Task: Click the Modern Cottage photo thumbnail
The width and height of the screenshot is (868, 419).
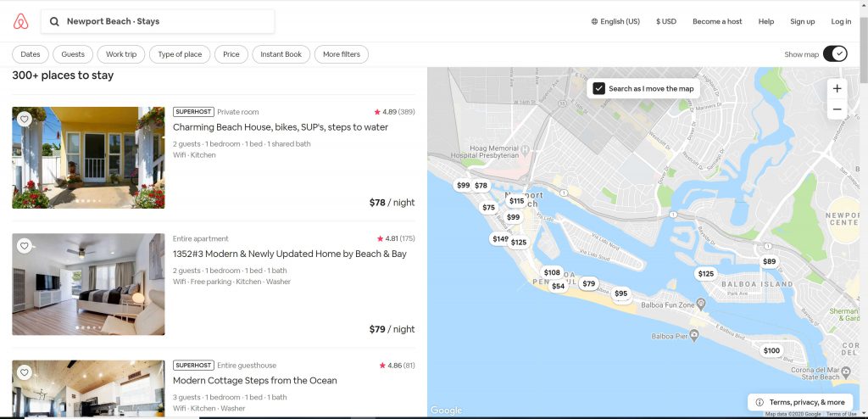Action: (x=88, y=388)
